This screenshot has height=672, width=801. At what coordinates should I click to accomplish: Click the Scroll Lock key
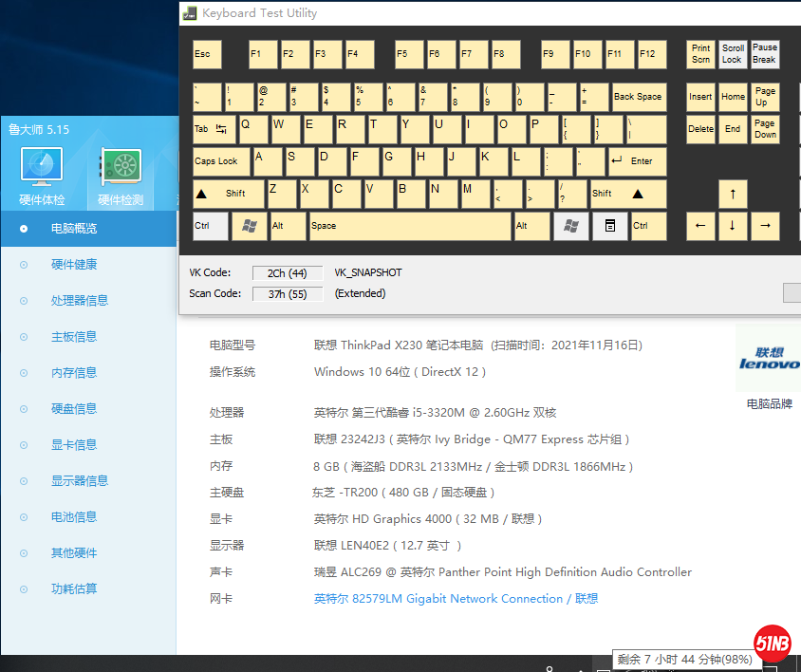tap(733, 54)
